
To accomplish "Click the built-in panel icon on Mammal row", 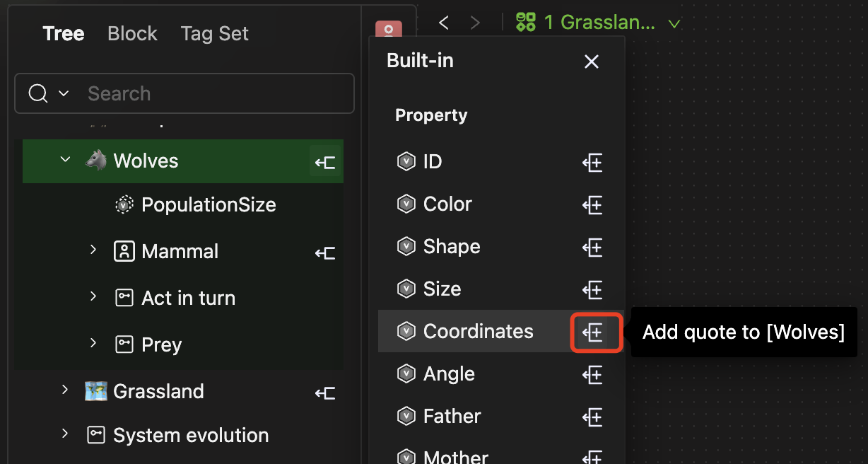I will point(325,252).
